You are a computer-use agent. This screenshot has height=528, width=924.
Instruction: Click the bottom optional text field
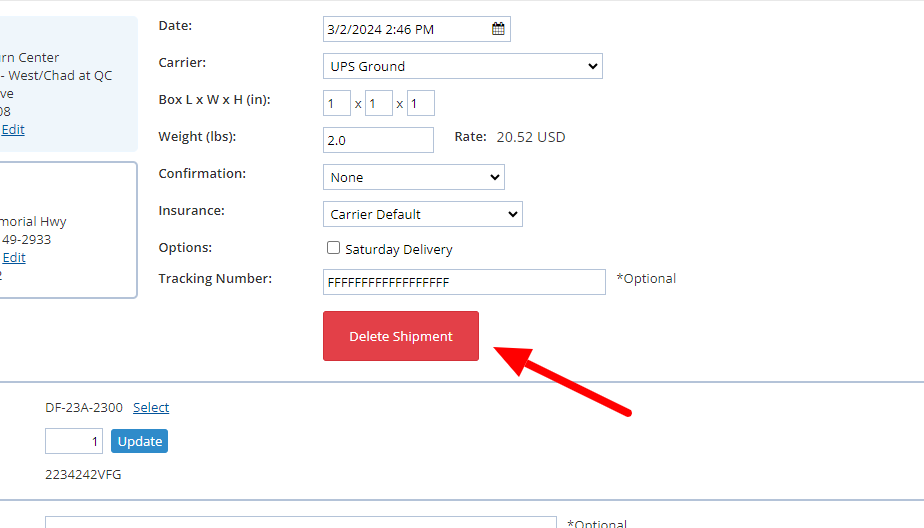click(x=300, y=522)
